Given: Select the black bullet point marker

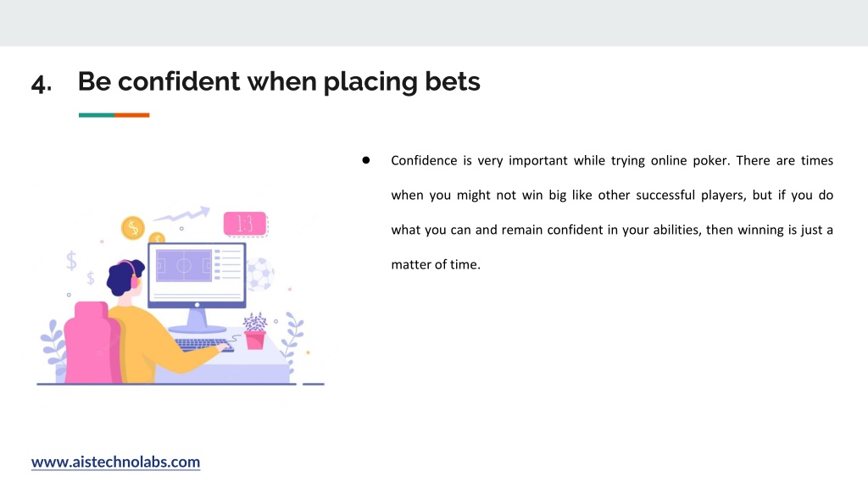Looking at the screenshot, I should (x=366, y=160).
